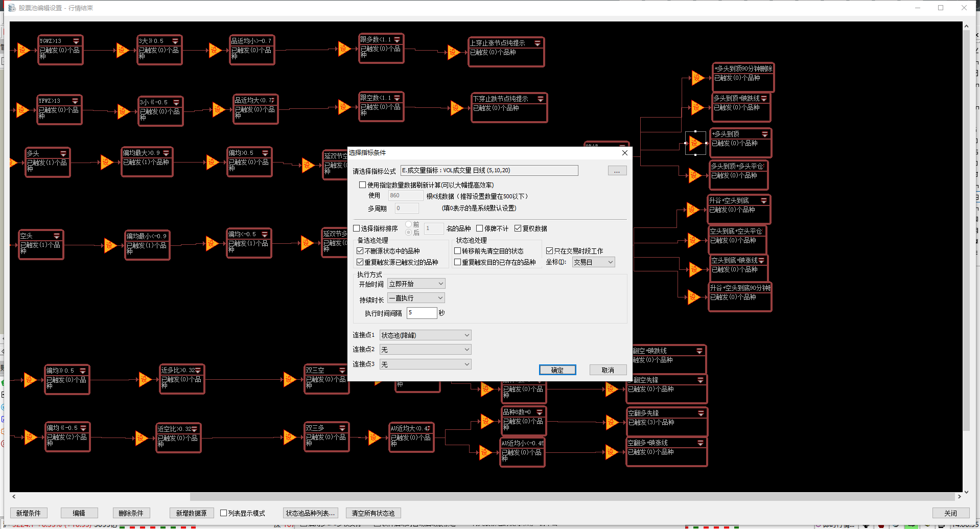
Task: Click red arrow icon on 空翻多先锋 node
Action: [701, 413]
